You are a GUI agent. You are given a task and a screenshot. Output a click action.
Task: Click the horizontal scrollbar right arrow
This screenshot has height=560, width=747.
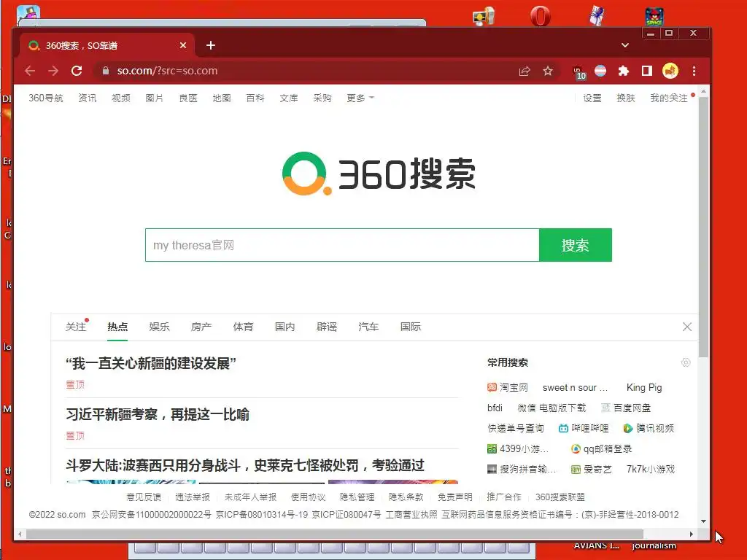tap(692, 534)
